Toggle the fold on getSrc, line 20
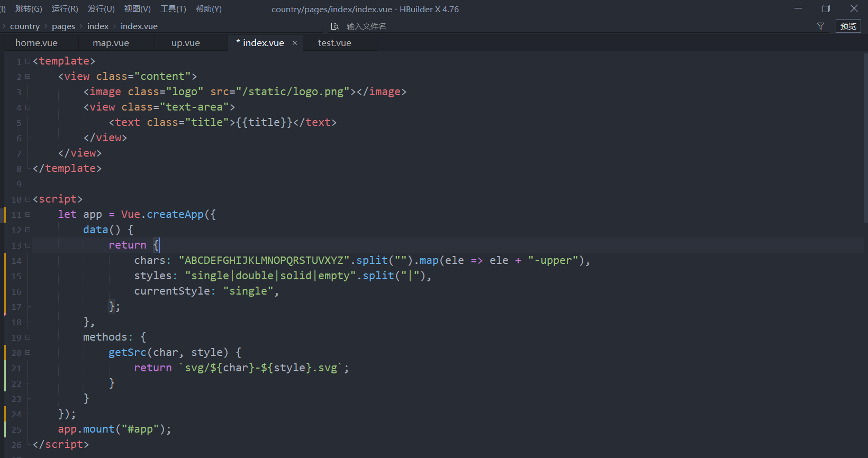 pos(28,353)
